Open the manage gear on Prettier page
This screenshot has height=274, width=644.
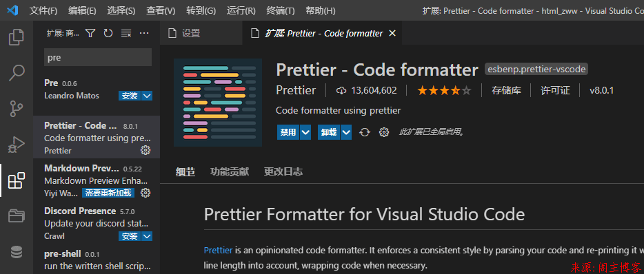(384, 132)
